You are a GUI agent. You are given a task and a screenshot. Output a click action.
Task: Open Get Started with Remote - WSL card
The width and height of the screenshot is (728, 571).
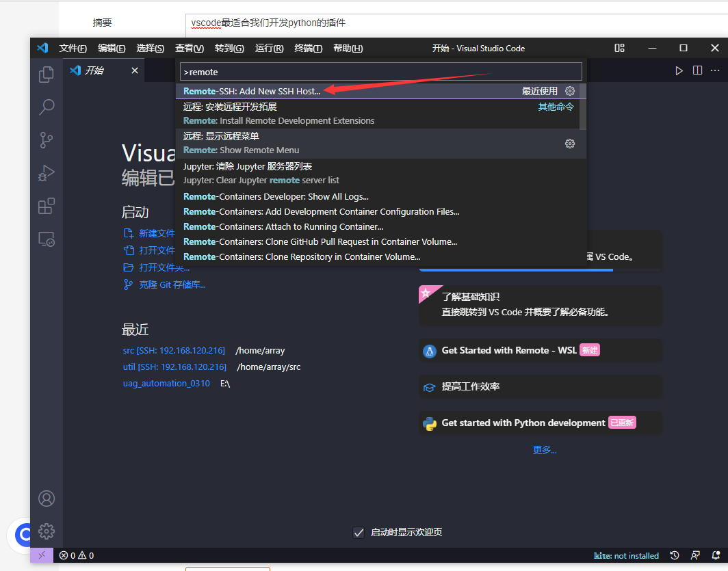point(541,351)
